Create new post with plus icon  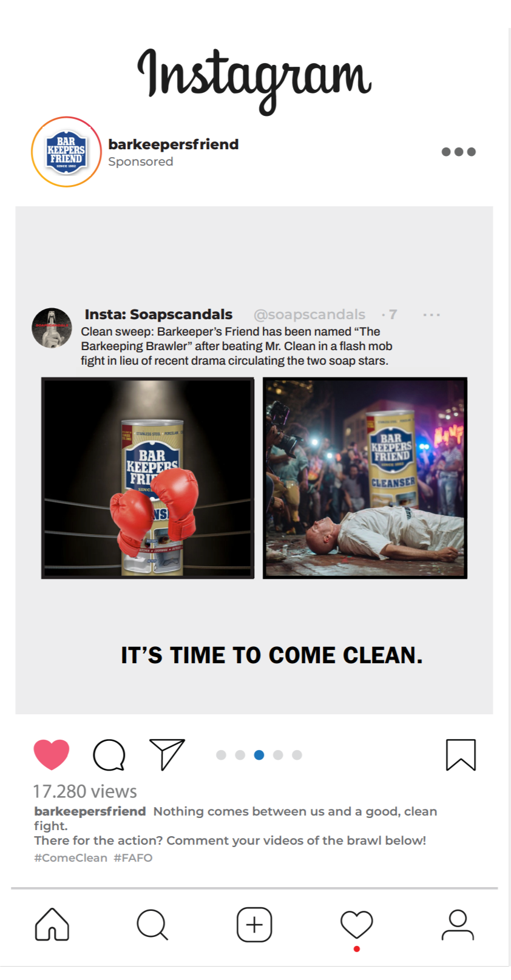pyautogui.click(x=254, y=925)
